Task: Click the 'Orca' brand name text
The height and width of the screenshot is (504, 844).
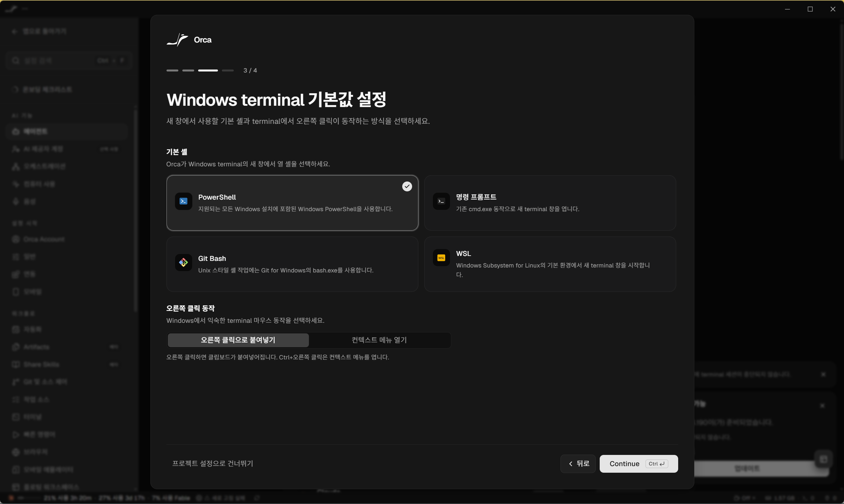Action: click(202, 40)
